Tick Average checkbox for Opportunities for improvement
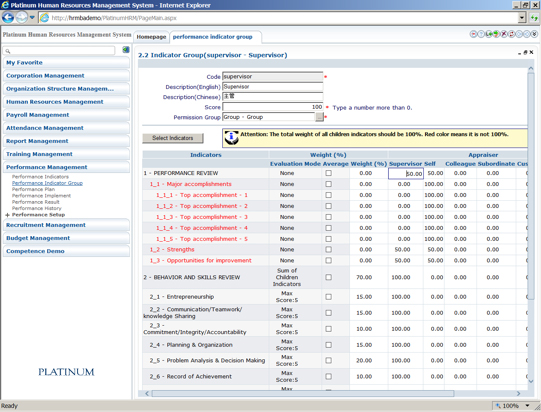This screenshot has height=412, width=541. (328, 261)
